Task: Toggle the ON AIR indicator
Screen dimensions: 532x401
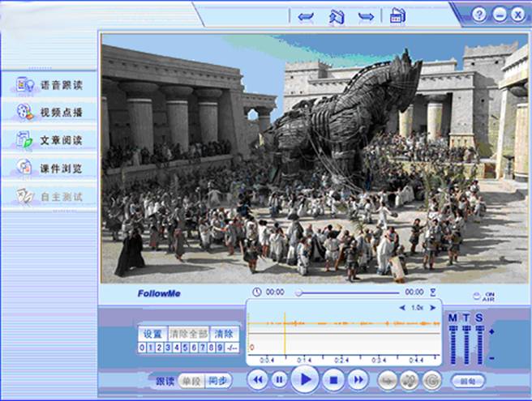Action: 484,296
